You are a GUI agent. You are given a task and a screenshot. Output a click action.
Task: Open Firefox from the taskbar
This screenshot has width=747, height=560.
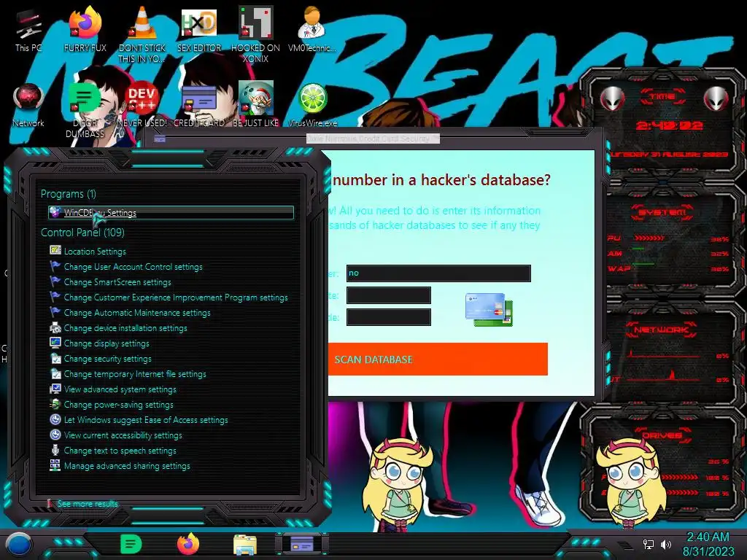coord(188,544)
